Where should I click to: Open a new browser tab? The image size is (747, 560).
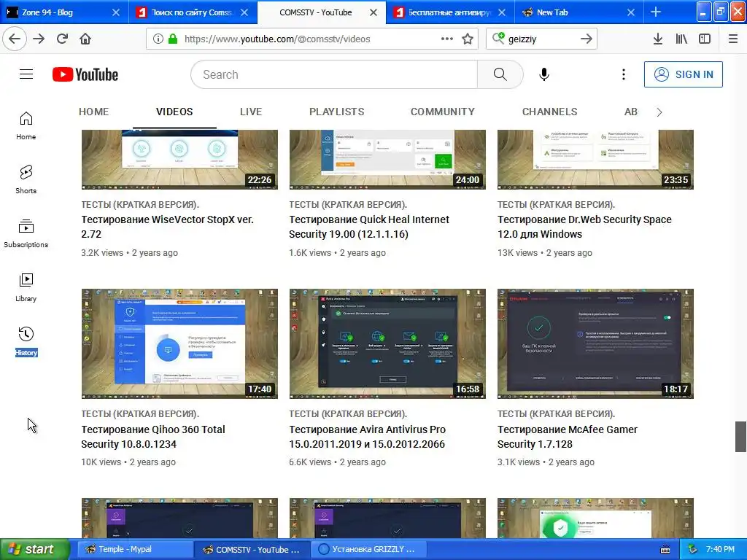[x=656, y=12]
